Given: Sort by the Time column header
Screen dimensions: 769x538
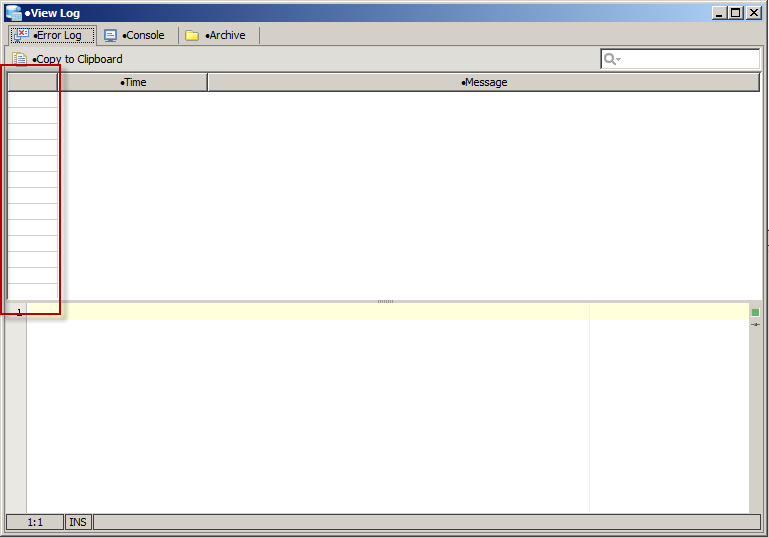Looking at the screenshot, I should [133, 82].
